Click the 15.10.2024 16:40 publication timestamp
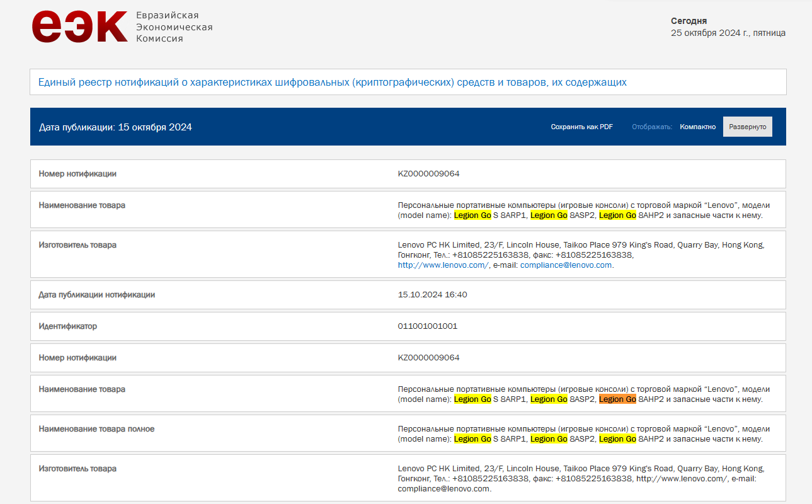812x504 pixels. pos(432,295)
